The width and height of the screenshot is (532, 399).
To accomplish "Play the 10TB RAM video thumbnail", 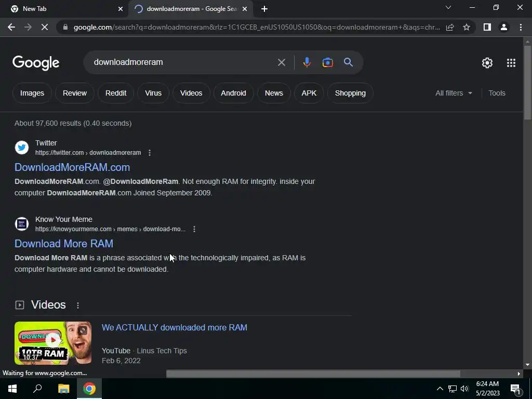I will (53, 343).
